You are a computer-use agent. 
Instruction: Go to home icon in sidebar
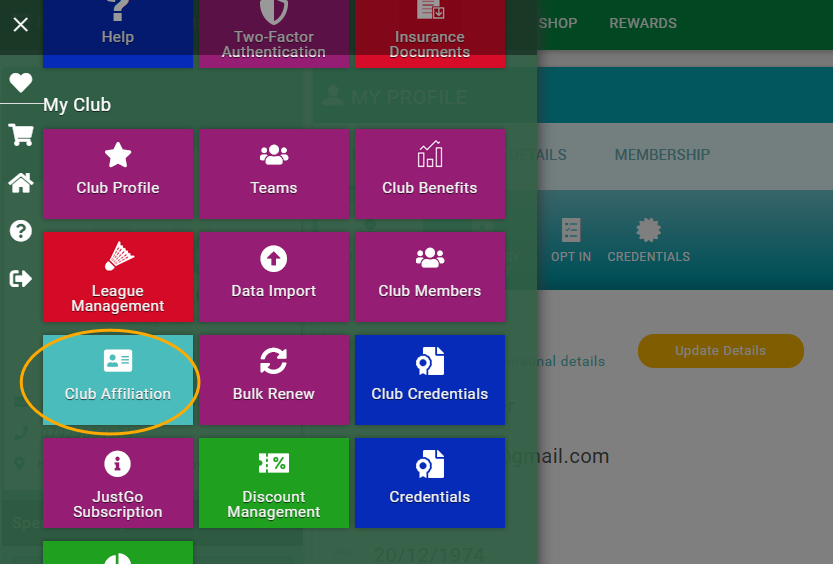tap(20, 183)
